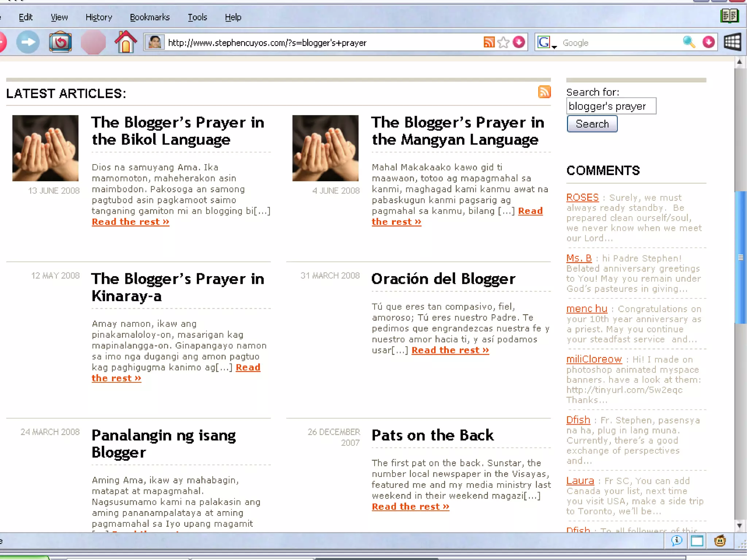Viewport: 747px width, 560px height.
Task: Click the blue forward arrow button
Action: point(28,42)
